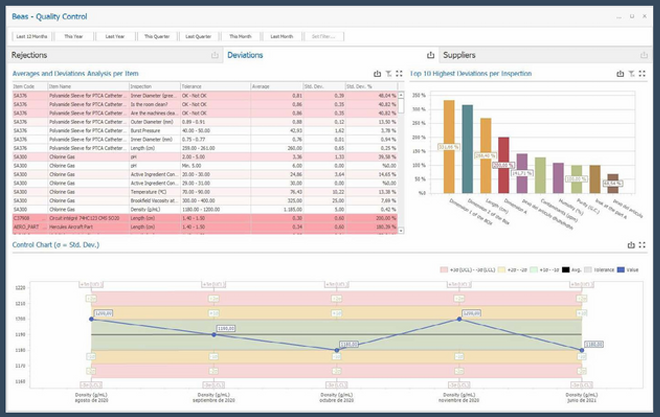Maximize the Control Chart panel
The height and width of the screenshot is (417, 660).
point(642,245)
